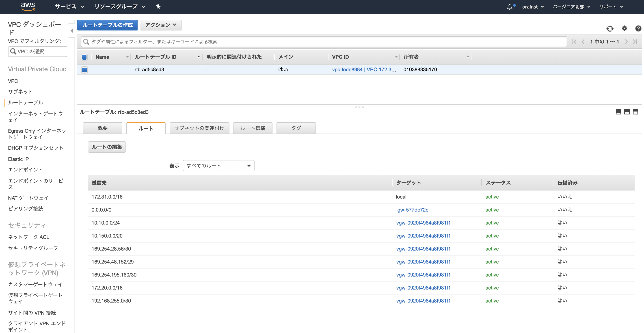The image size is (644, 333).
Task: Switch to the タグ tab
Action: tap(296, 128)
